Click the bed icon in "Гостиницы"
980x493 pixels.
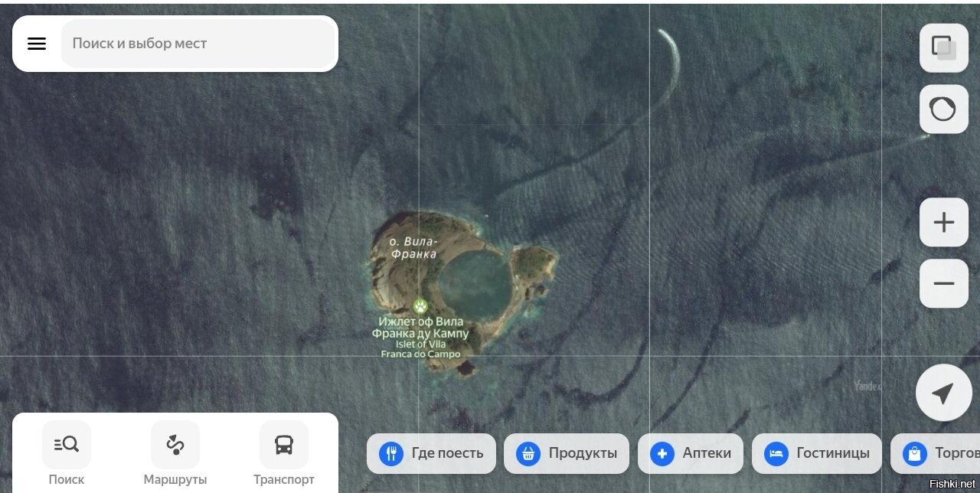[776, 453]
